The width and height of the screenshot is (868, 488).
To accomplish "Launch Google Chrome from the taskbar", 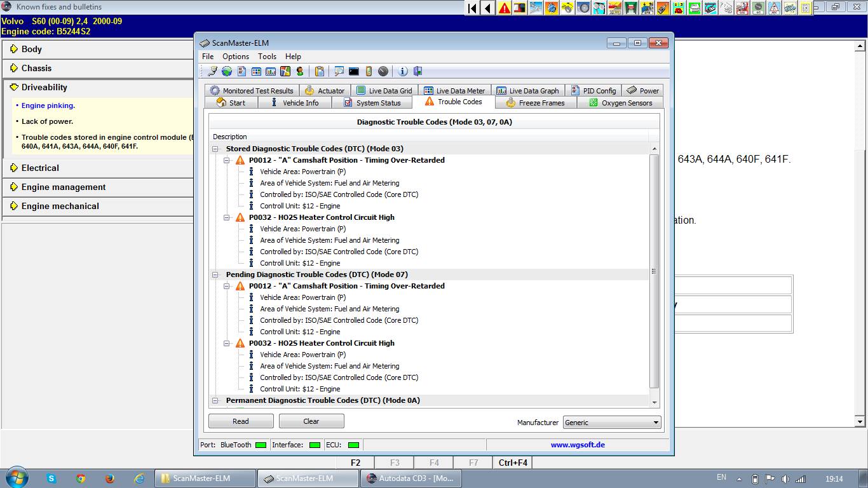I will click(x=81, y=478).
